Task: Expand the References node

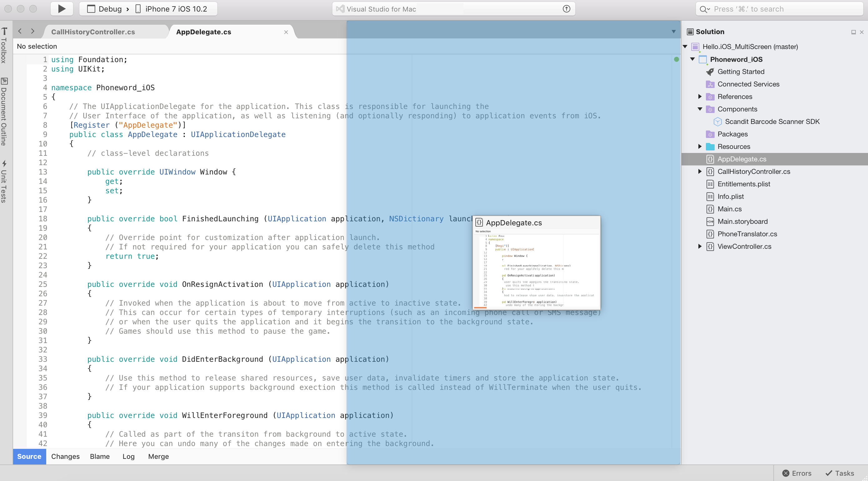Action: [x=700, y=97]
